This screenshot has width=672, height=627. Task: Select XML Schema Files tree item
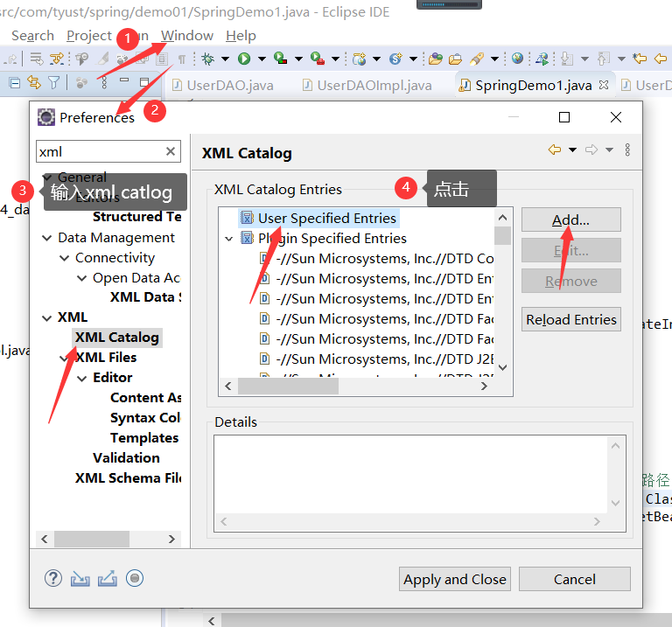(128, 478)
